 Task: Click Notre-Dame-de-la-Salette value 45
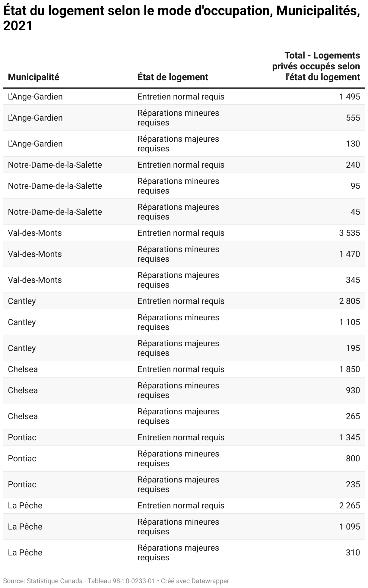click(x=355, y=212)
